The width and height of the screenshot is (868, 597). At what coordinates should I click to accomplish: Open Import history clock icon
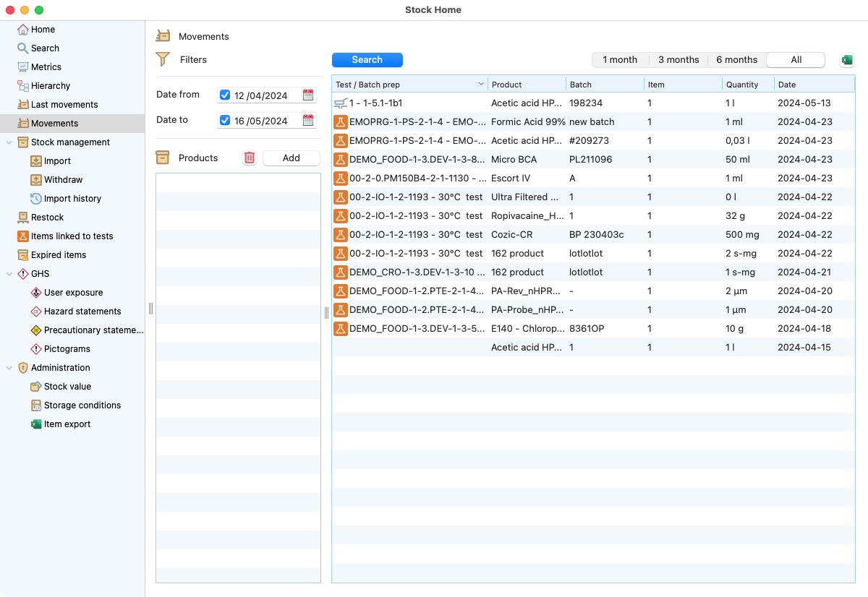36,199
